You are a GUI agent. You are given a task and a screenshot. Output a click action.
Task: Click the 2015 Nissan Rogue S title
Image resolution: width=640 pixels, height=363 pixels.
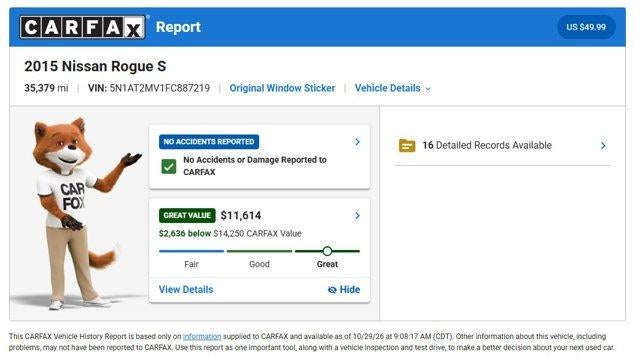pyautogui.click(x=95, y=66)
